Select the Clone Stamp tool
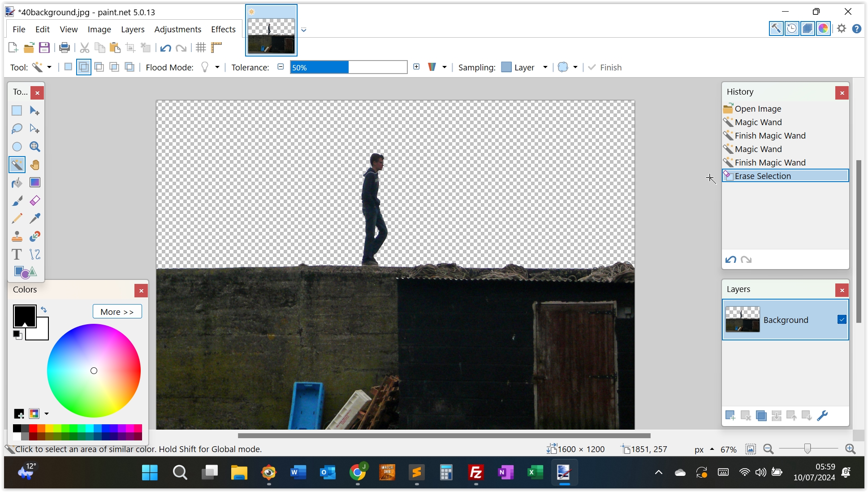Image resolution: width=868 pixels, height=492 pixels. tap(17, 236)
